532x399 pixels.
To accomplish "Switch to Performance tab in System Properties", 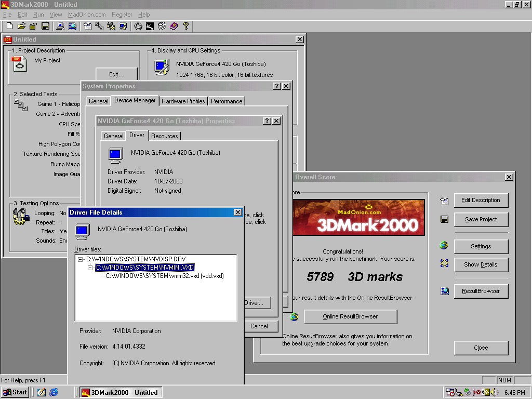I will pyautogui.click(x=227, y=101).
